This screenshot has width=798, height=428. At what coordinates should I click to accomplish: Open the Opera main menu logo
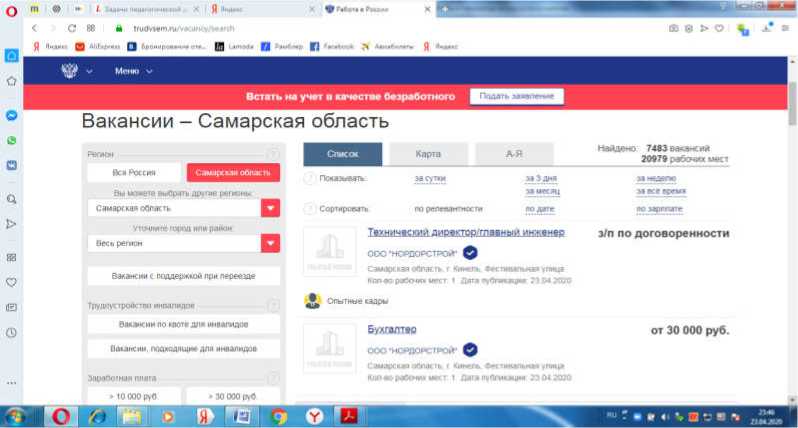point(11,11)
